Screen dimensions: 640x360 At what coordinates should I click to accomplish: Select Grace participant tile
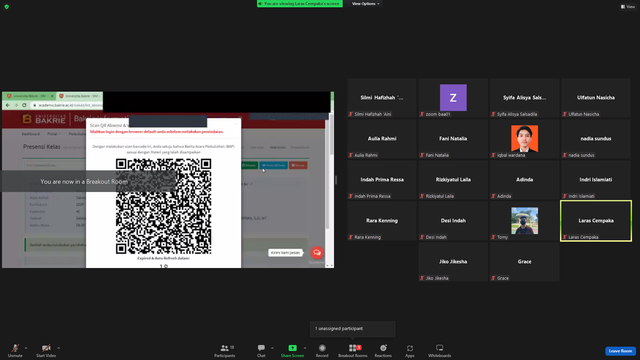pos(524,262)
